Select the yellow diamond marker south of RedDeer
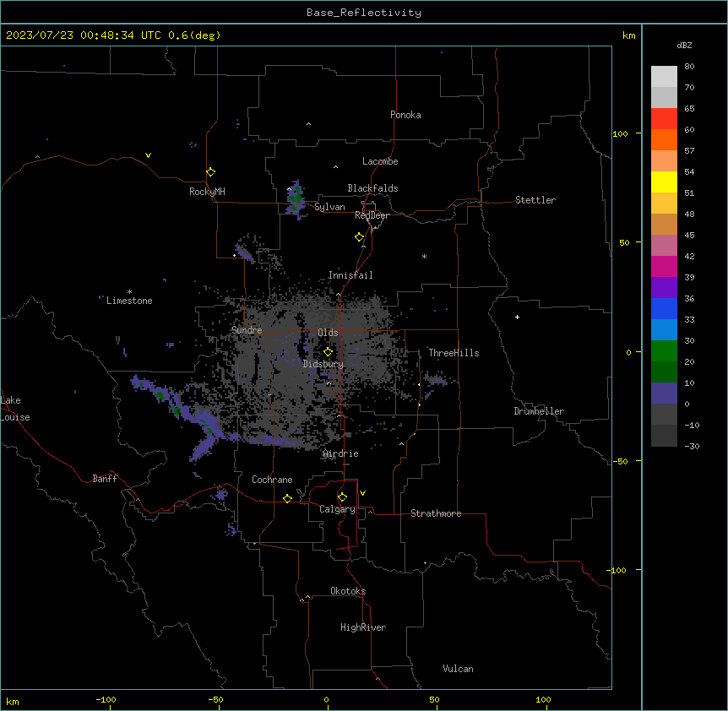Viewport: 728px width, 711px height. 360,237
